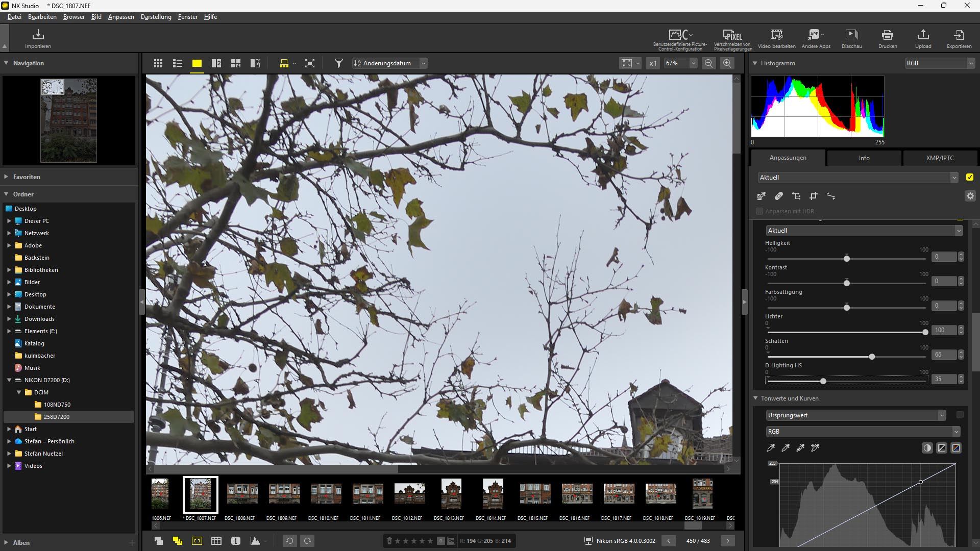
Task: Toggle the yellow adjustments checkbox next to Aktuell
Action: pyautogui.click(x=970, y=178)
